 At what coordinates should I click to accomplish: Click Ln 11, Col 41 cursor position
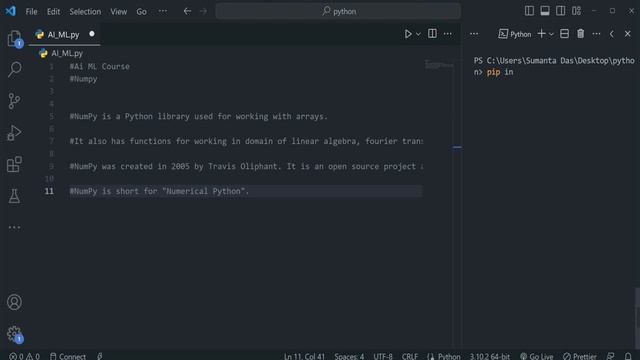coord(304,356)
